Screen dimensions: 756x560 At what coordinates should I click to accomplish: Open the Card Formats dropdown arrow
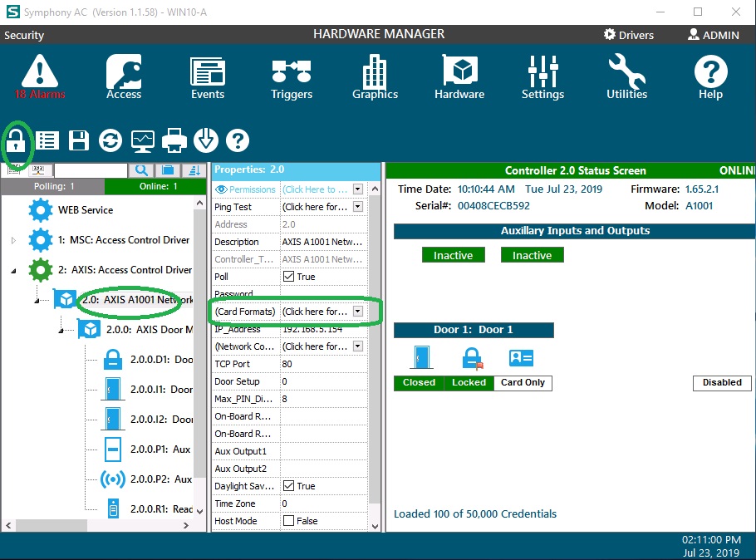click(x=358, y=311)
